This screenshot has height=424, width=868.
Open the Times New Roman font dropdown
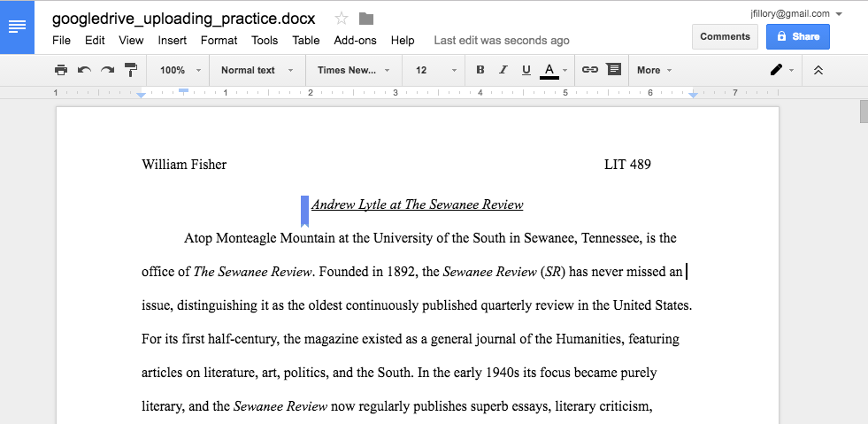click(x=353, y=70)
